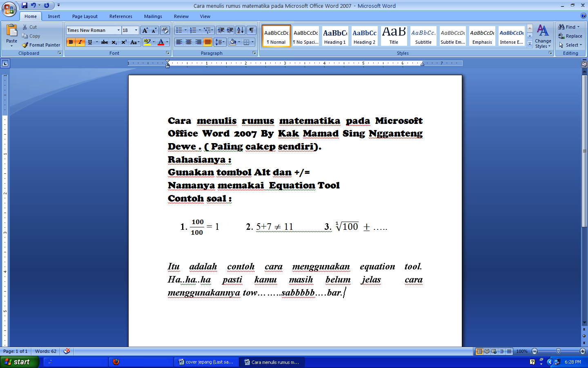Toggle underline formatting
The width and height of the screenshot is (588, 368).
pos(90,42)
